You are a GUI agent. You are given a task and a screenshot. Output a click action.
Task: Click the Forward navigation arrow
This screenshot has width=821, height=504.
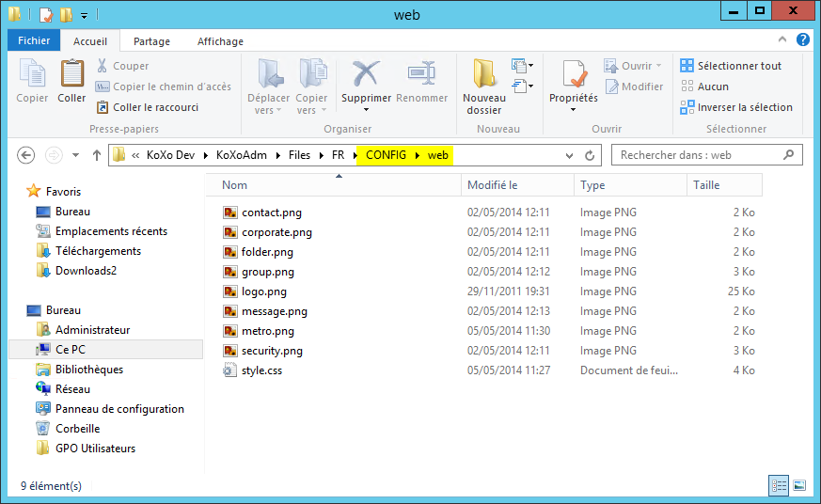[x=54, y=155]
